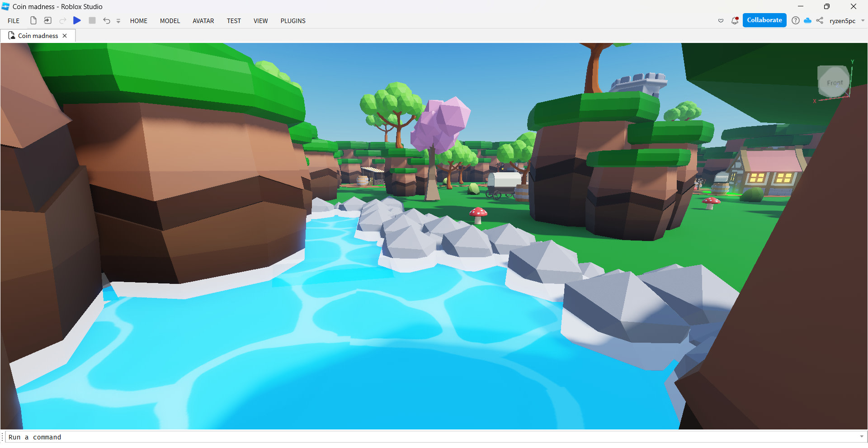
Task: Start playtest with the blue Play button
Action: pos(77,20)
